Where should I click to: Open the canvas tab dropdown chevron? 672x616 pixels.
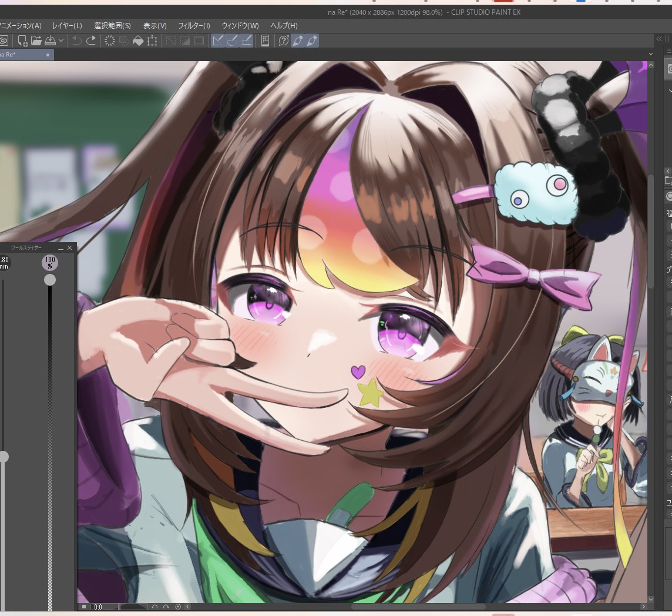click(650, 53)
